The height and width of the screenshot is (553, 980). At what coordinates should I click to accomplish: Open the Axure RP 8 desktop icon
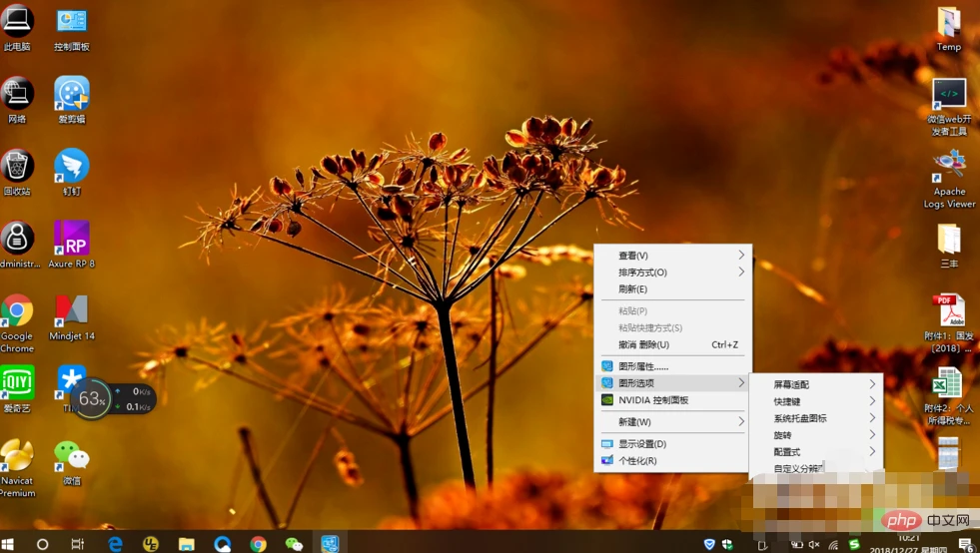pyautogui.click(x=71, y=240)
